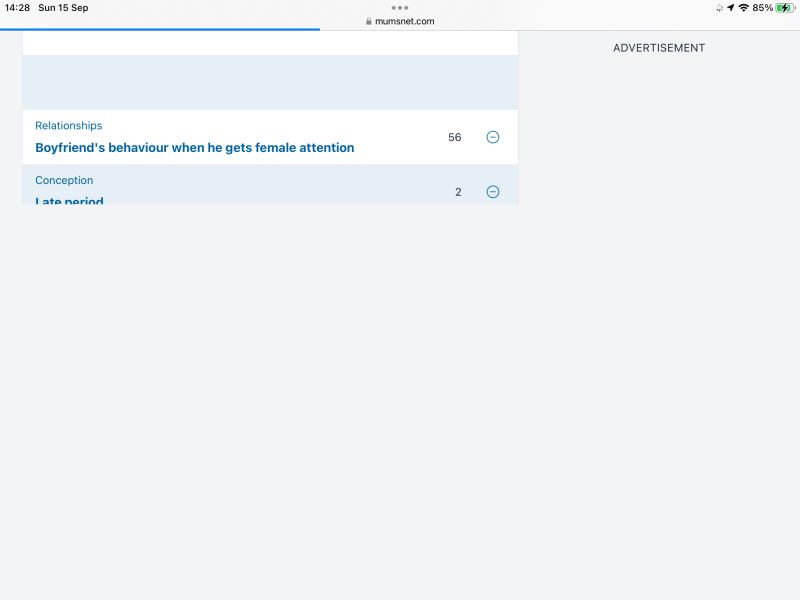The width and height of the screenshot is (800, 600).
Task: Click the 56 reply count
Action: [x=455, y=137]
